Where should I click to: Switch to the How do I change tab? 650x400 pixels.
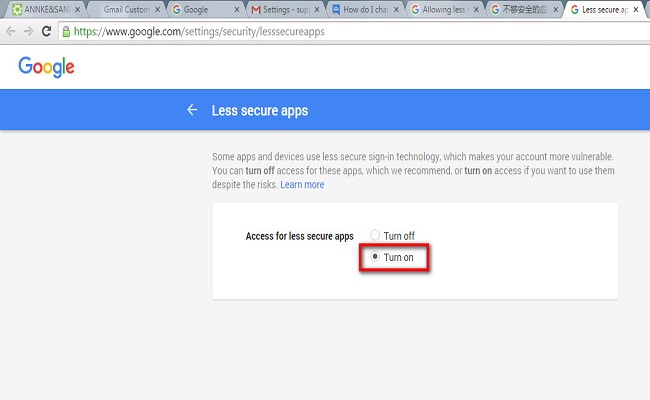coord(363,10)
